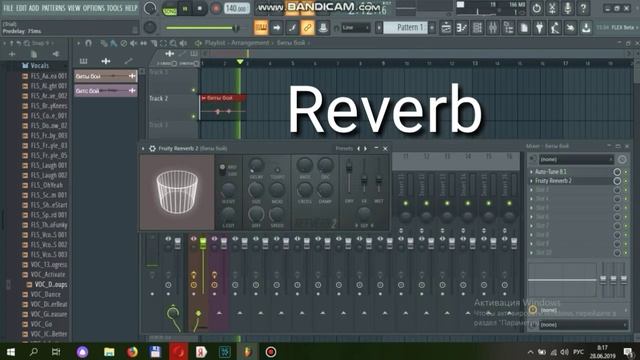Open the Playlist view icon
This screenshot has height=360, width=640.
tap(446, 28)
